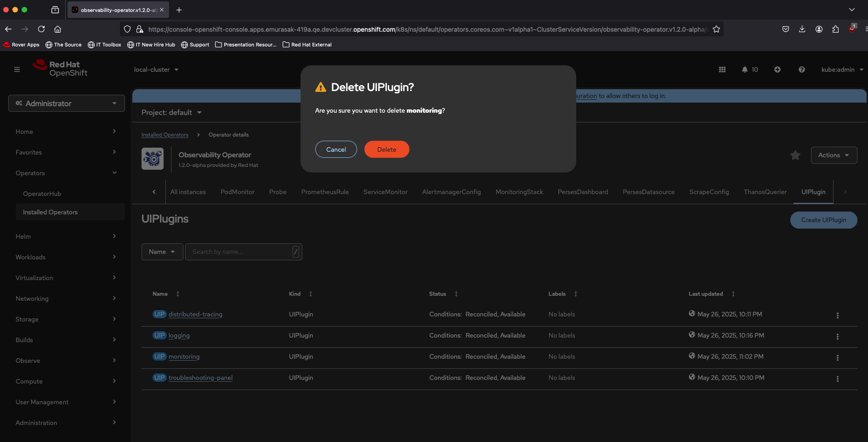Favorite the Observability Operator with star icon

point(795,155)
